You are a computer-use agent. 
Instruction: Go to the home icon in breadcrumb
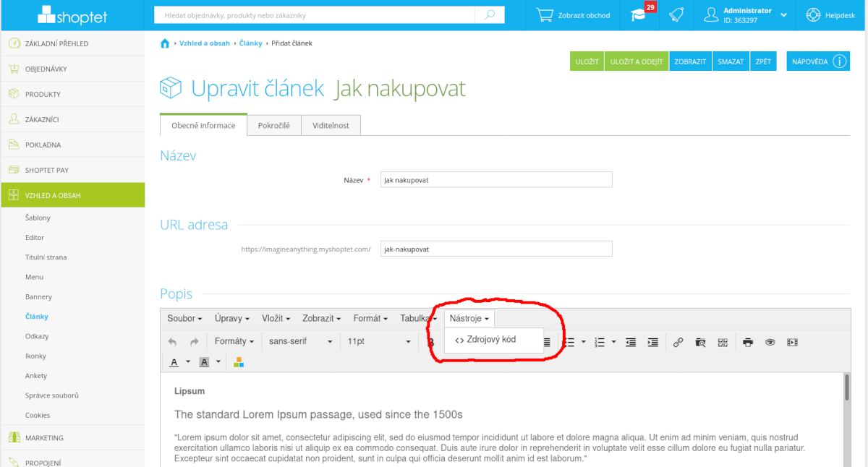tap(165, 43)
